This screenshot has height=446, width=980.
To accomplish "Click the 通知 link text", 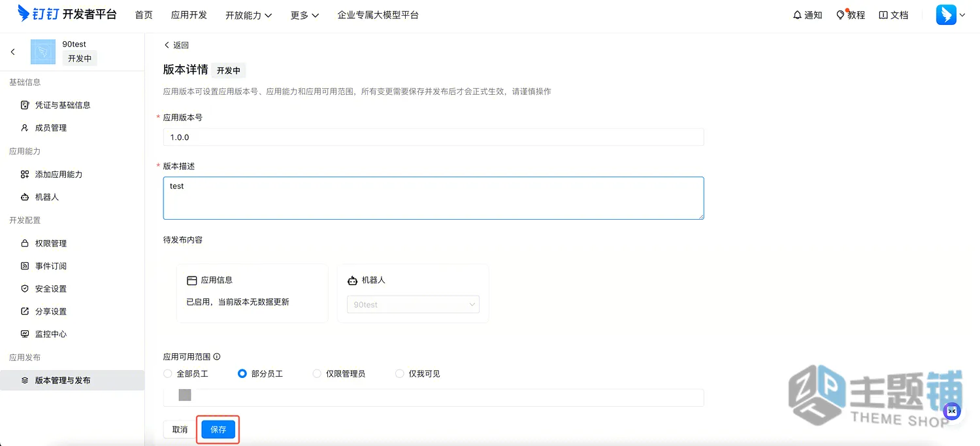I will pos(813,15).
